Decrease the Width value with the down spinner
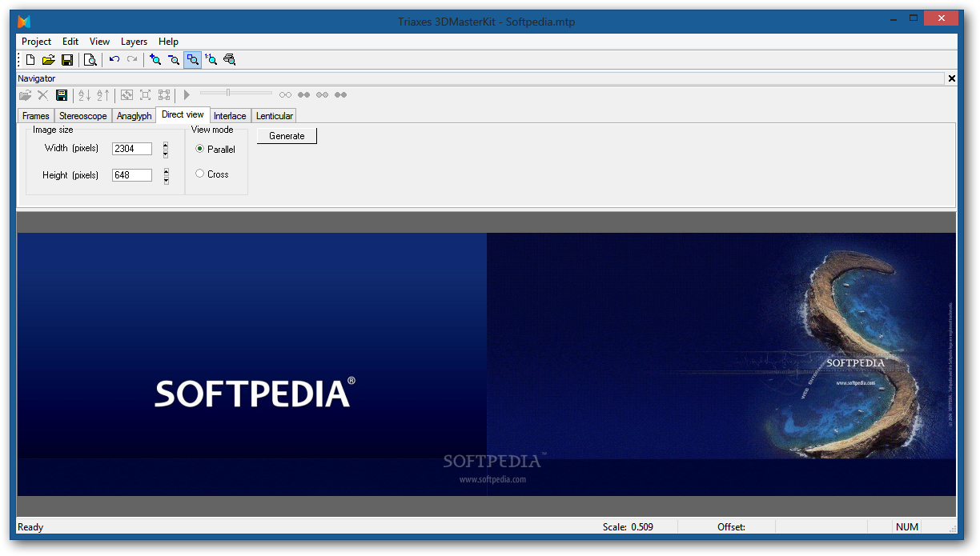This screenshot has width=980, height=556. [x=166, y=154]
